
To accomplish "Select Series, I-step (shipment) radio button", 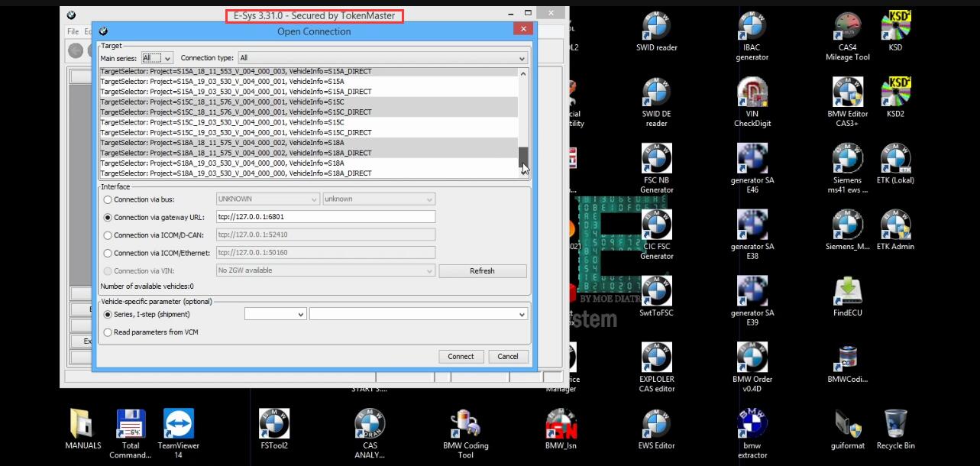I will click(108, 314).
